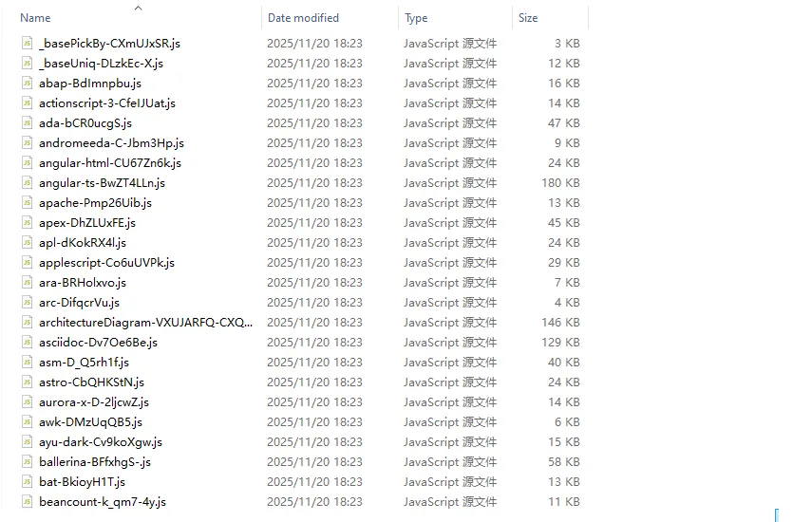
Task: Select file name abap-BdImnpbu.js
Action: tap(90, 84)
